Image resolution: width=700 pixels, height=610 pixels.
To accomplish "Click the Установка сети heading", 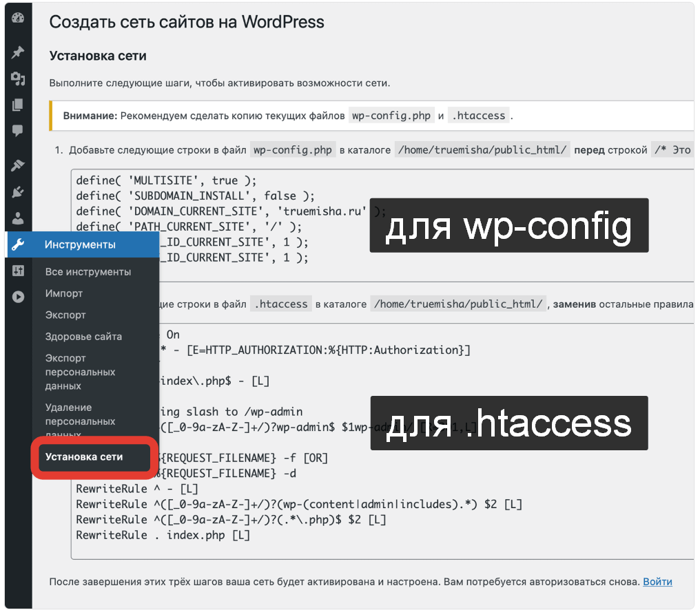I will (98, 56).
